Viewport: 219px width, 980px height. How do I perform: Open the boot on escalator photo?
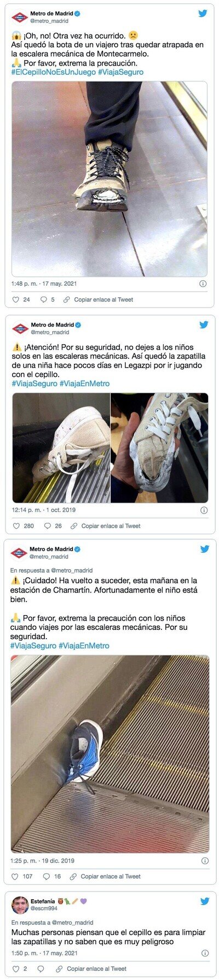click(109, 179)
